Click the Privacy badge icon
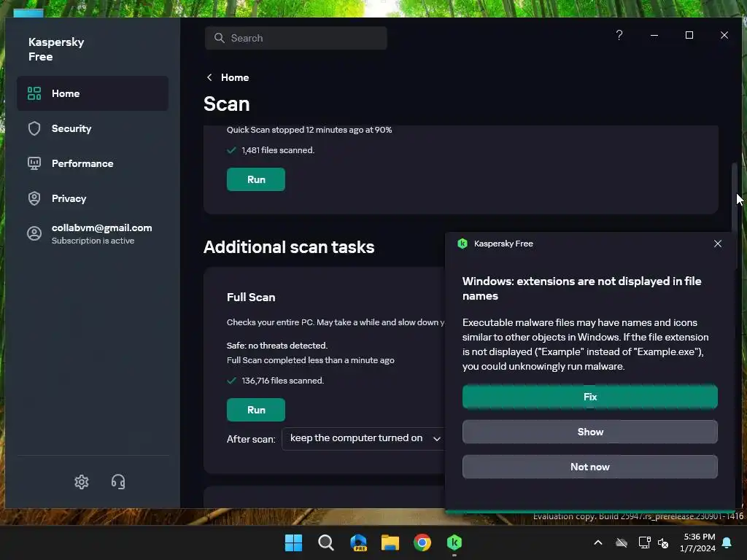 [x=34, y=198]
